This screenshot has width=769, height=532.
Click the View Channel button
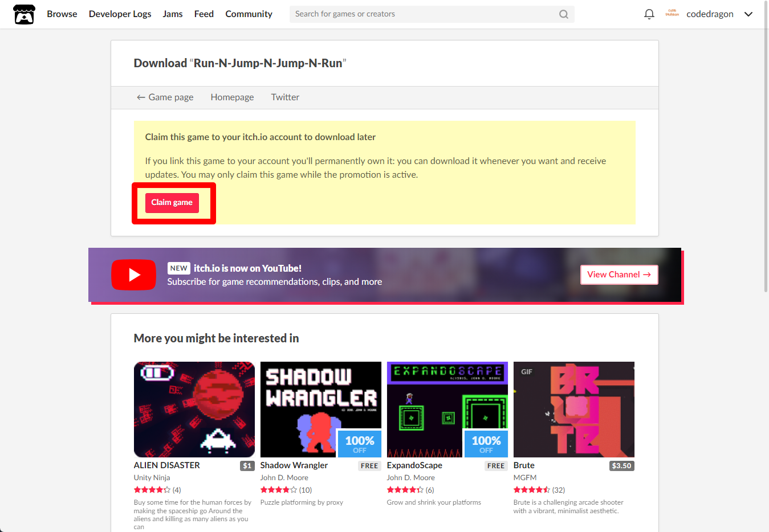pyautogui.click(x=619, y=275)
